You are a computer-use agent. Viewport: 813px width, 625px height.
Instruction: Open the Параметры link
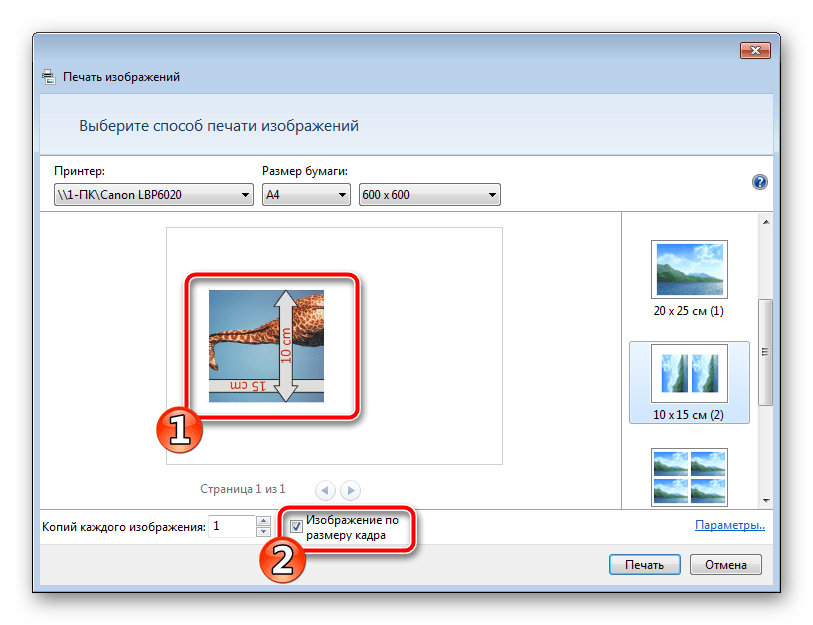(729, 524)
